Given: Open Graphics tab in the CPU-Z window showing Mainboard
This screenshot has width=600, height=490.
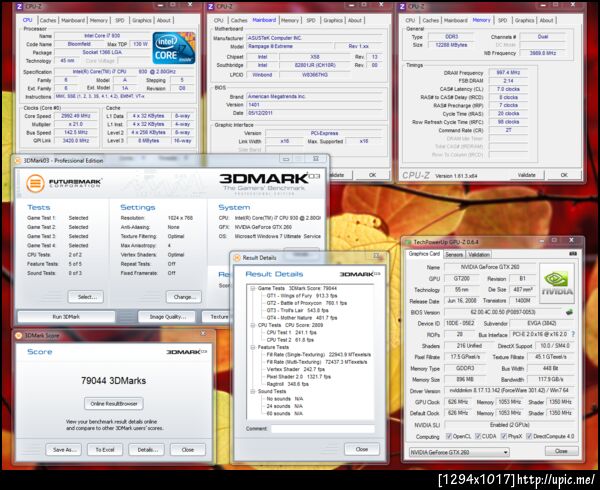Looking at the screenshot, I should [333, 20].
